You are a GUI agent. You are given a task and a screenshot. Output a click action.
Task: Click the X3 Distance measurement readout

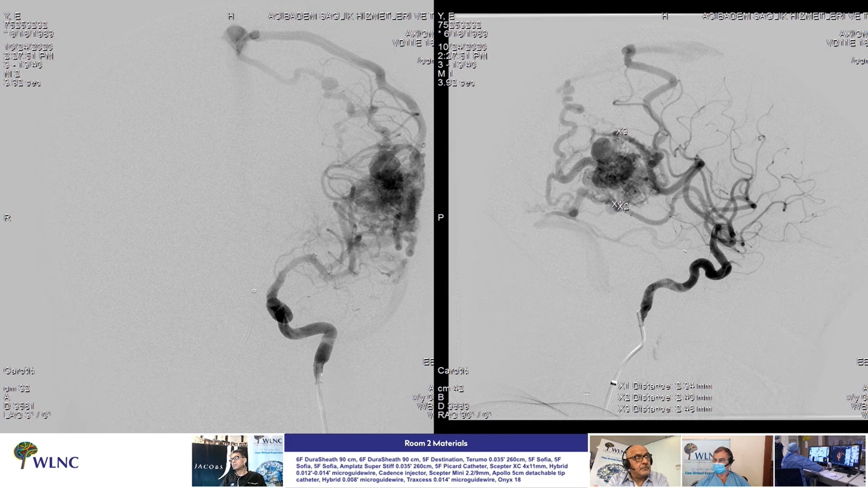click(665, 409)
